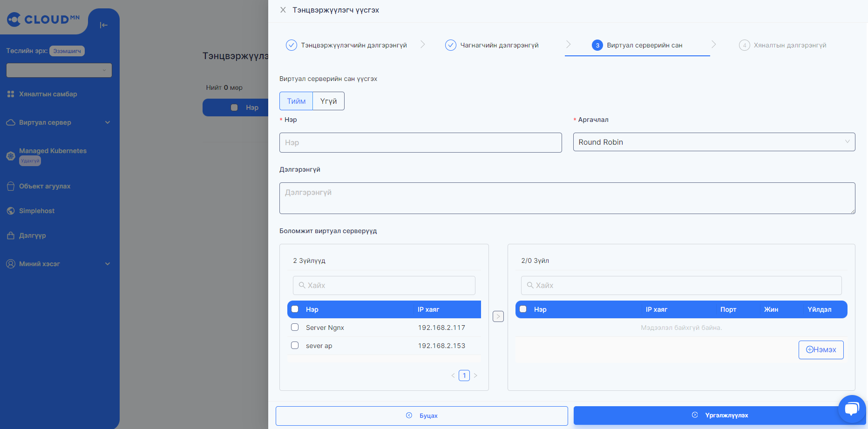This screenshot has height=429, width=868.
Task: Click the checkmark icon of Чагнагчийн step
Action: click(451, 45)
